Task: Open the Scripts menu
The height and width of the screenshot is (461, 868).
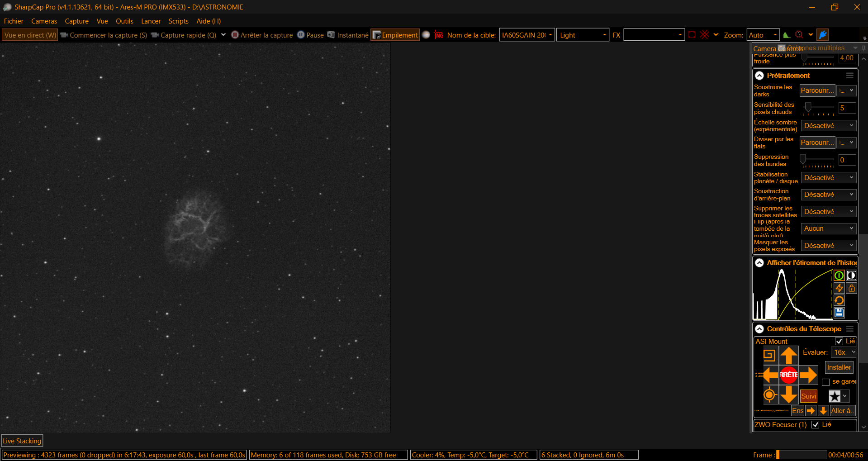Action: 178,21
